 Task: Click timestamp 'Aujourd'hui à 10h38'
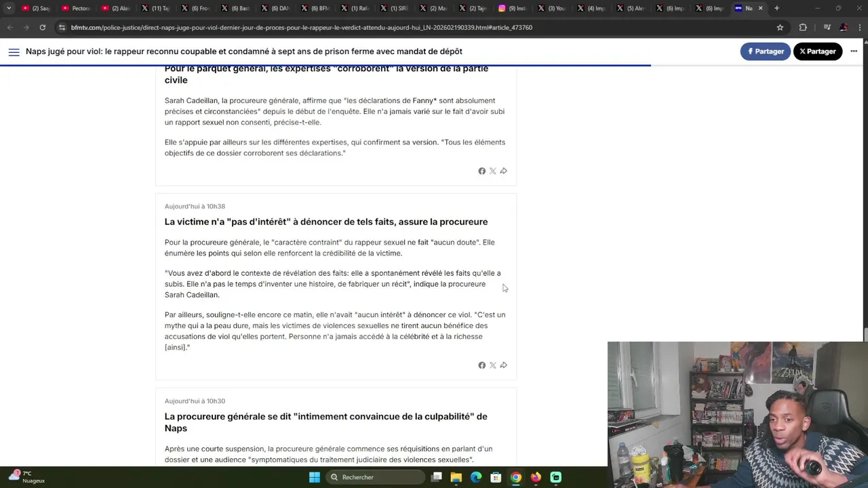coord(195,206)
